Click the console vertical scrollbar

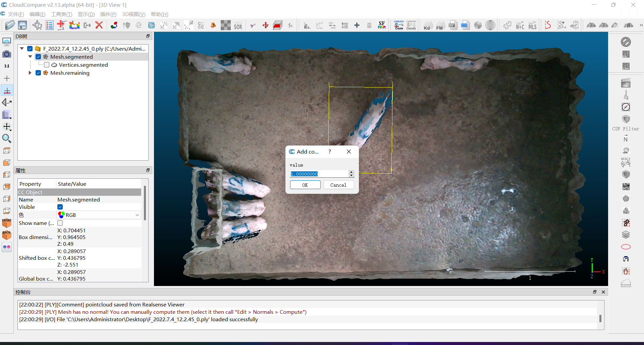point(600,318)
